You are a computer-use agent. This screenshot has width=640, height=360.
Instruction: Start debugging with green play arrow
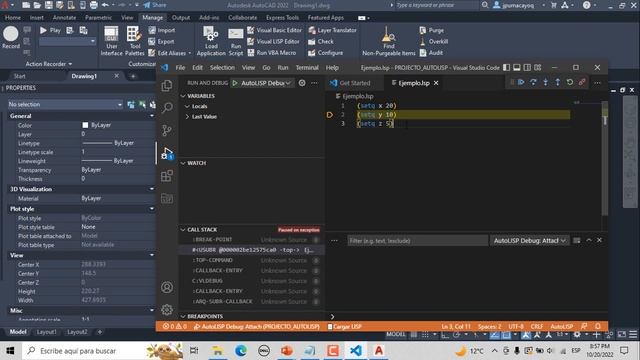point(235,83)
